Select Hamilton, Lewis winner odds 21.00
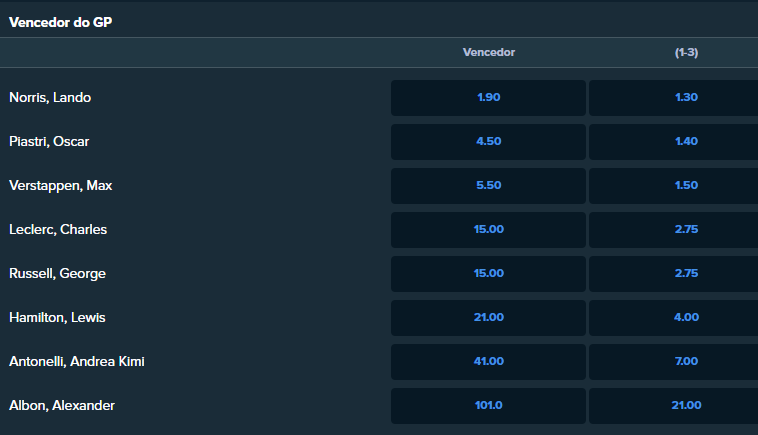This screenshot has height=435, width=758. coord(488,318)
